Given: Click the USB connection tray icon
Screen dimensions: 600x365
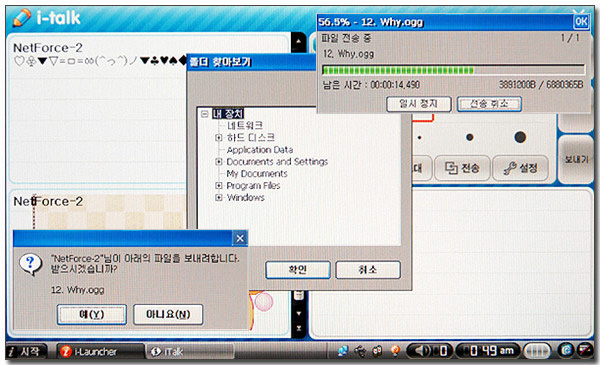Looking at the screenshot, I should [x=360, y=350].
